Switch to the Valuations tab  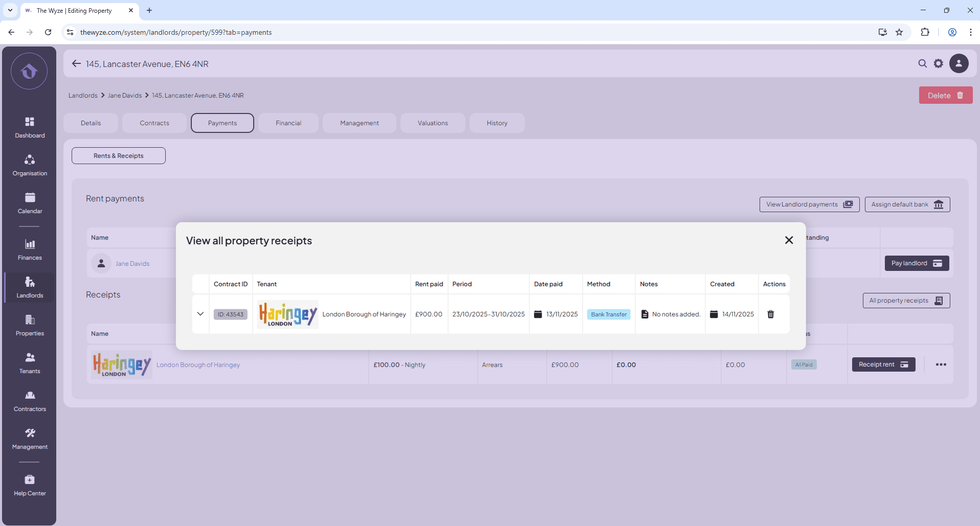433,123
